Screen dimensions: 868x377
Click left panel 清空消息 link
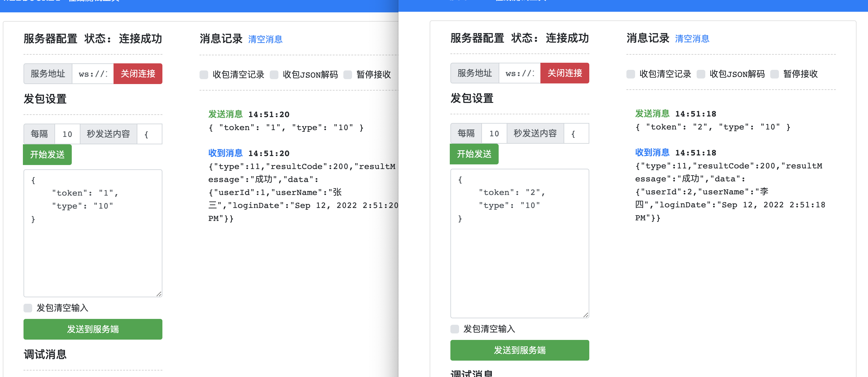(265, 39)
